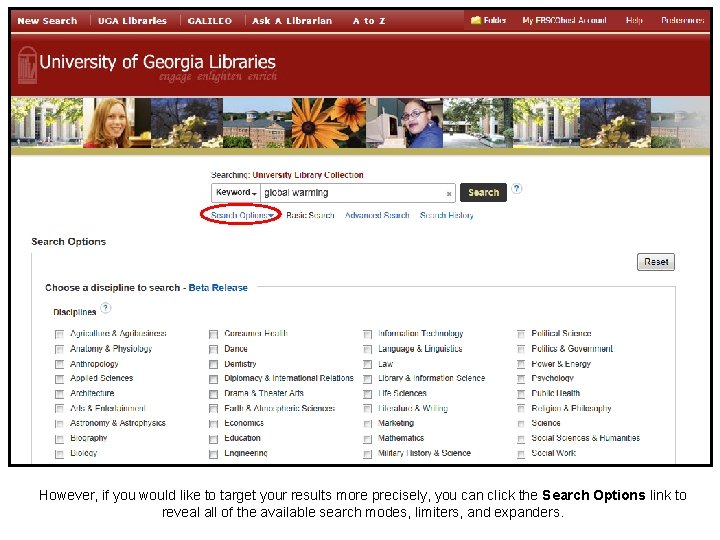Check the Education checkbox
The image size is (720, 540).
[213, 439]
